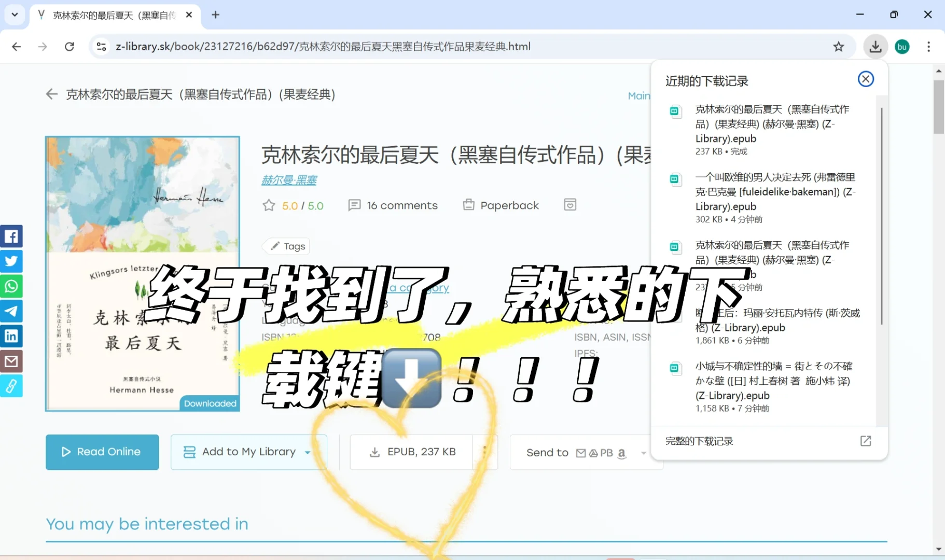This screenshot has width=945, height=560.
Task: Navigate forward in browser
Action: point(43,47)
